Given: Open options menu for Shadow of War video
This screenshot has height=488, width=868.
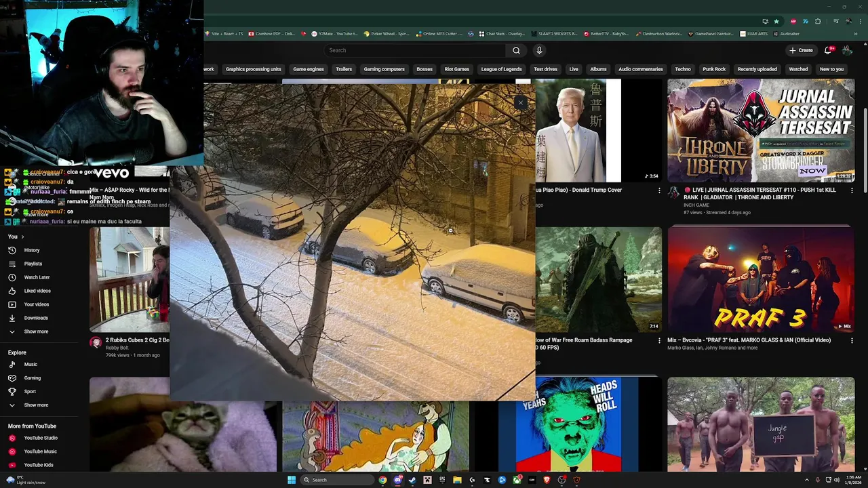Looking at the screenshot, I should click(x=659, y=341).
